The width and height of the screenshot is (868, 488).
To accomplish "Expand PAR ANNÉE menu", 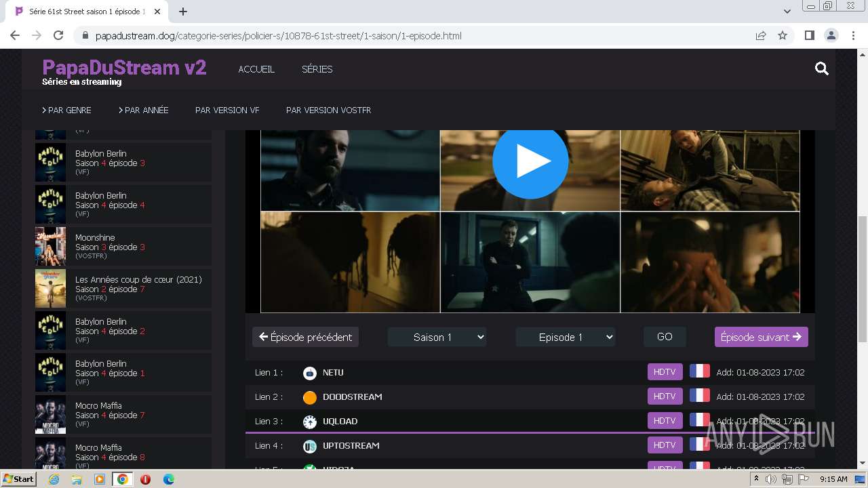I will tap(144, 110).
